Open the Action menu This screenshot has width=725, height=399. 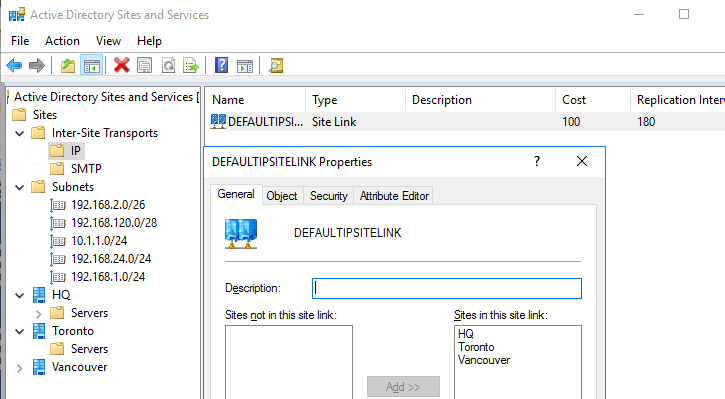(x=62, y=41)
